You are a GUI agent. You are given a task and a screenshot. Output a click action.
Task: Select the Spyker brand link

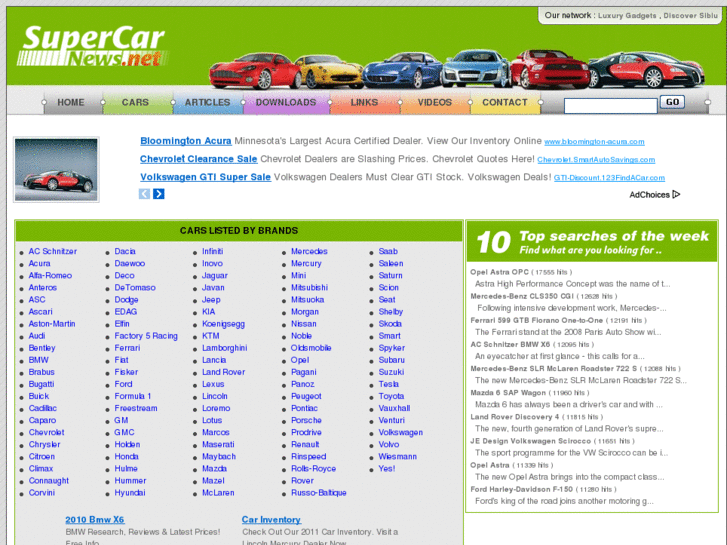click(392, 348)
